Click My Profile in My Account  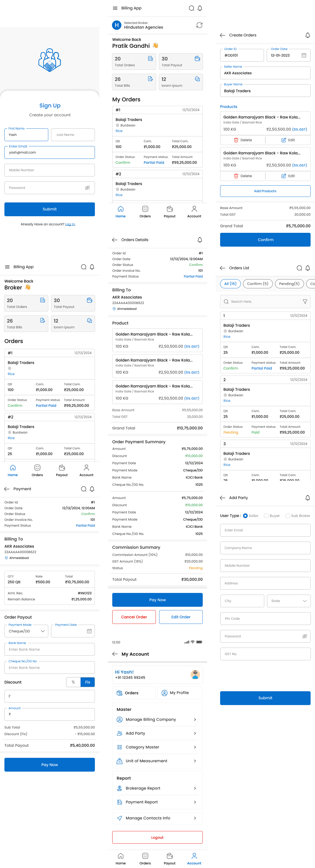click(x=180, y=693)
